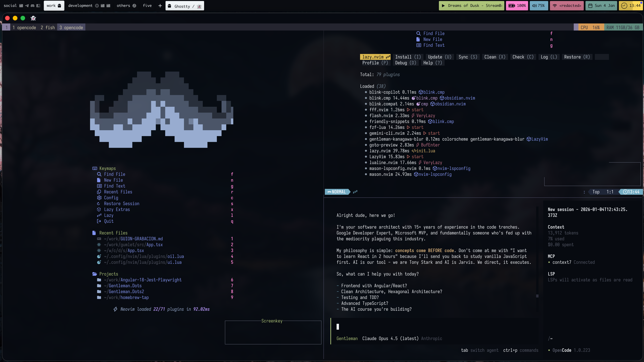Switch to the work workspace

pyautogui.click(x=54, y=6)
